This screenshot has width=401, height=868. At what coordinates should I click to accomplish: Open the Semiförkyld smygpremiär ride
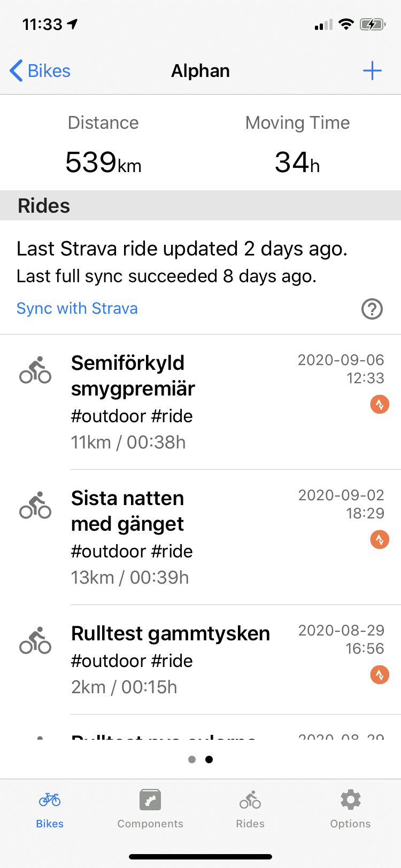point(160,402)
